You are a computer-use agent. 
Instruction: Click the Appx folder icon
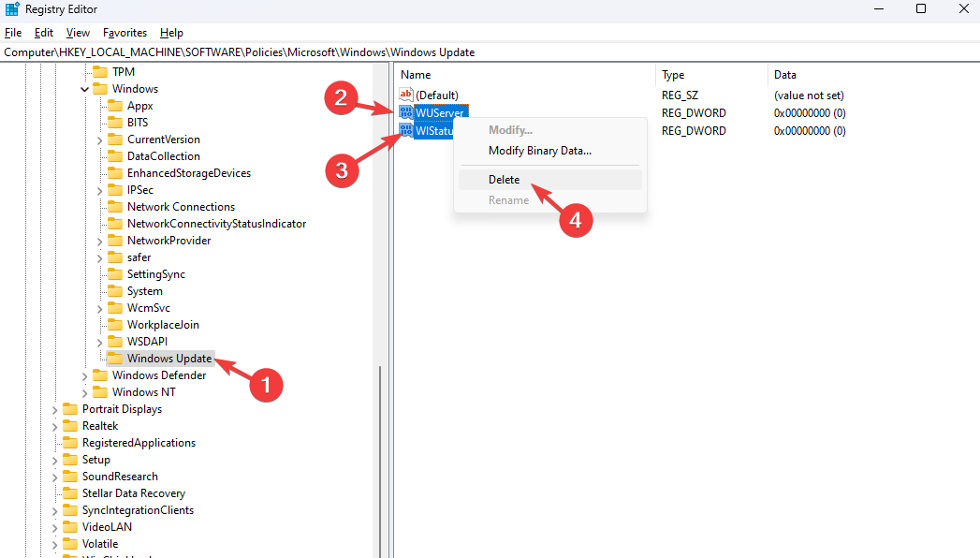point(115,106)
